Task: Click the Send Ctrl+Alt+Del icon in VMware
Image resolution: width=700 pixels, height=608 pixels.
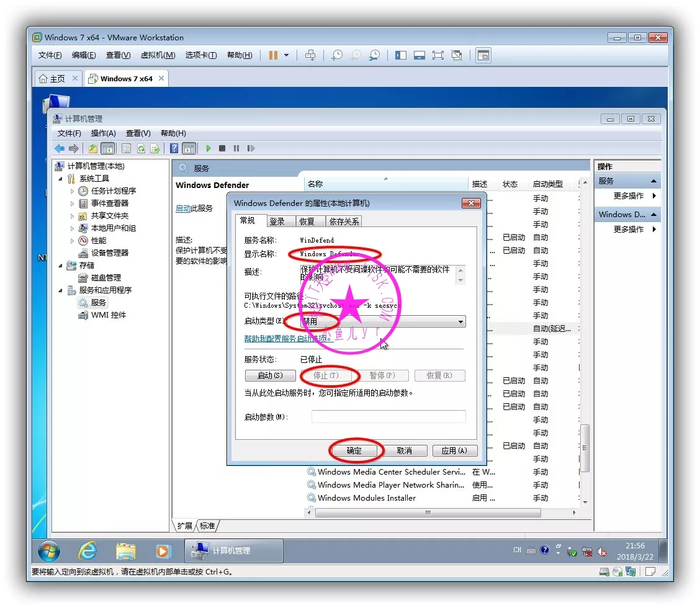Action: point(310,55)
